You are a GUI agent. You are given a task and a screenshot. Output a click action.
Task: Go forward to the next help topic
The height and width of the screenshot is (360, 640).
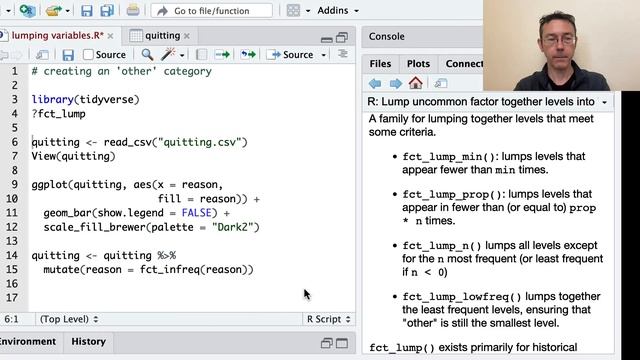396,84
